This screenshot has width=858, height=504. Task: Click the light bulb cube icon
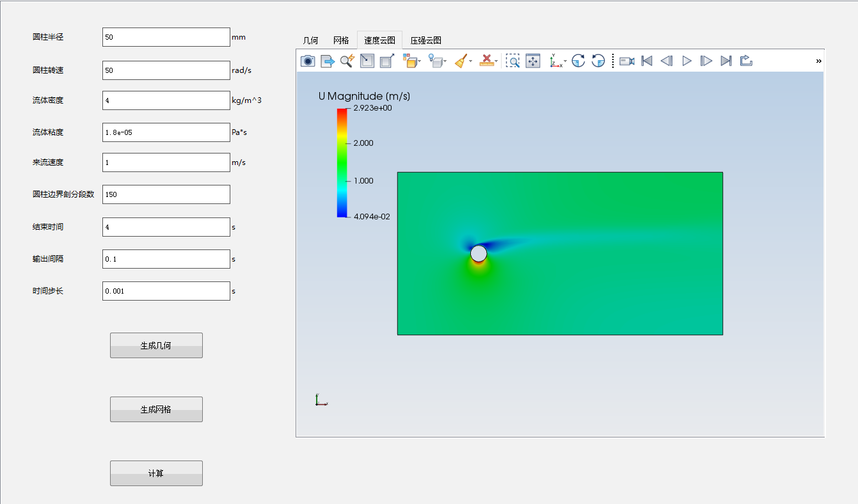pyautogui.click(x=436, y=61)
